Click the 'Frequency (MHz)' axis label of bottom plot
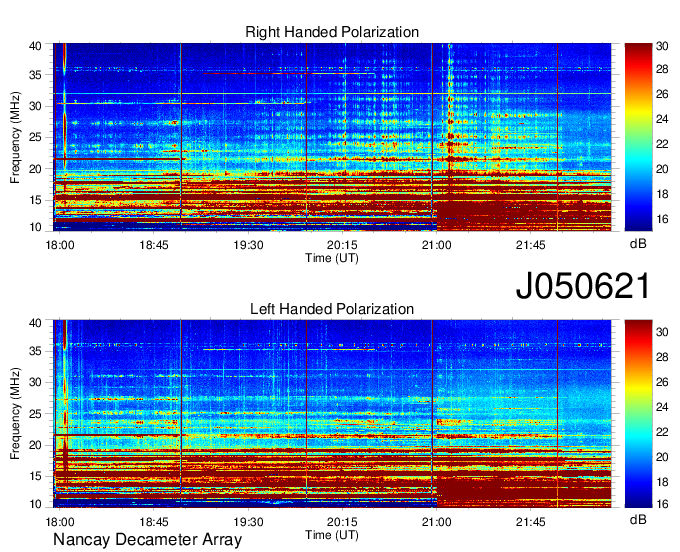The image size is (680, 552). (15, 414)
